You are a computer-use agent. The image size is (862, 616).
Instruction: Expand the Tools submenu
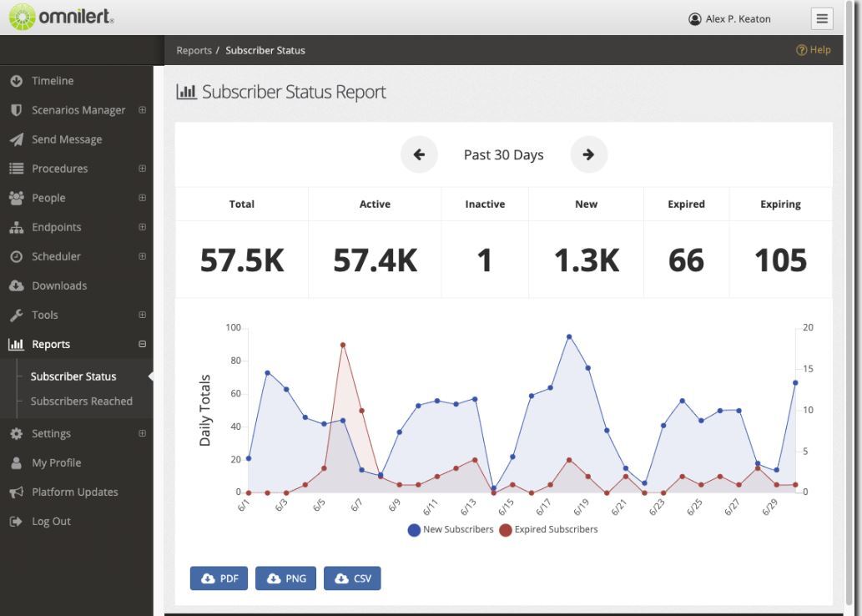pyautogui.click(x=142, y=315)
